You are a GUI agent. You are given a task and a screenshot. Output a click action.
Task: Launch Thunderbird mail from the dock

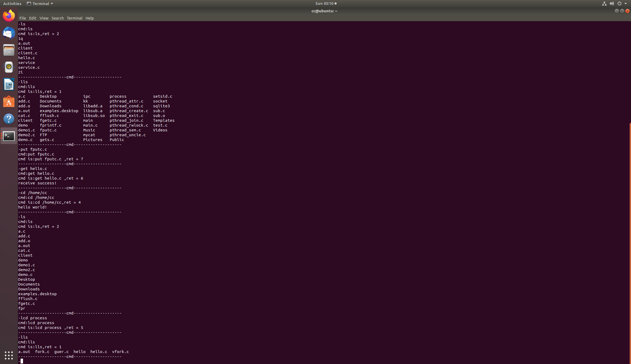[9, 33]
